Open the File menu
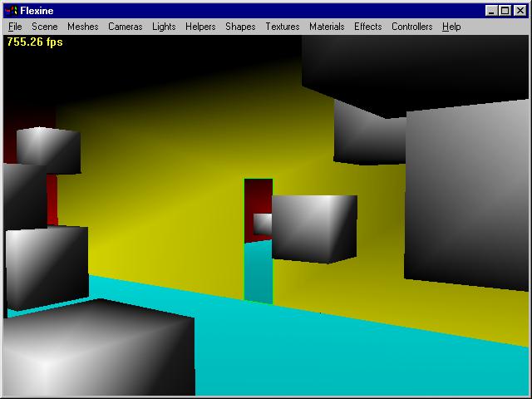This screenshot has width=532, height=399. pyautogui.click(x=15, y=27)
